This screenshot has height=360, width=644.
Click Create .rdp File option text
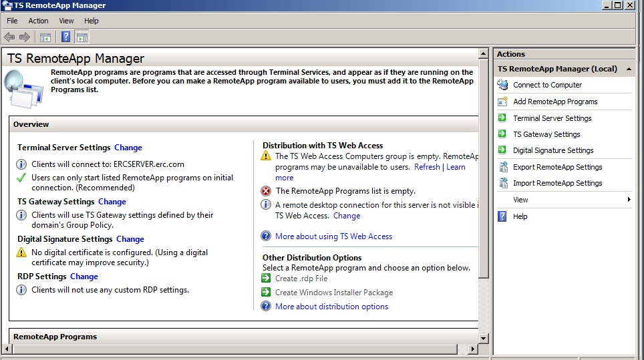pyautogui.click(x=301, y=279)
